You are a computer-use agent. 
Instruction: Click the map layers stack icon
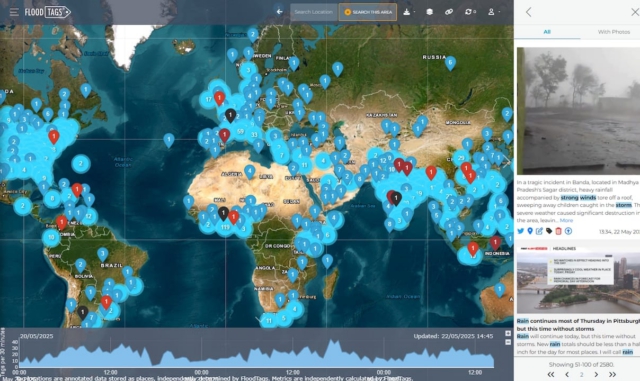point(429,12)
